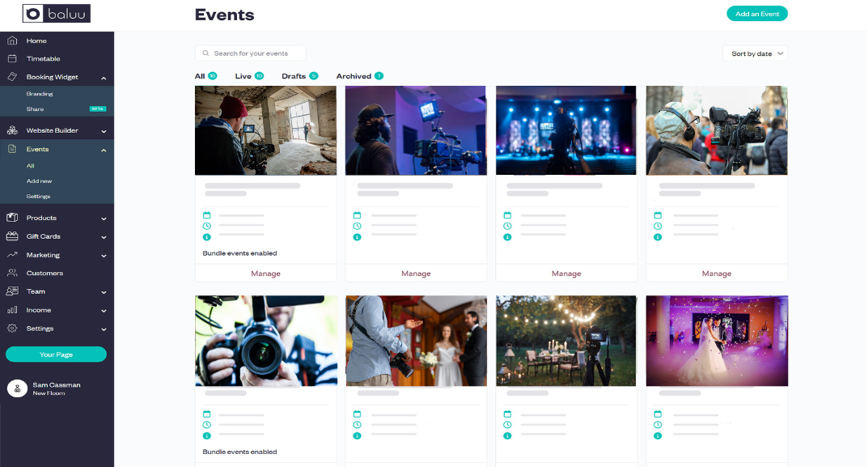Open the wedding photographer with couple thumbnail
The image size is (868, 467).
(416, 341)
